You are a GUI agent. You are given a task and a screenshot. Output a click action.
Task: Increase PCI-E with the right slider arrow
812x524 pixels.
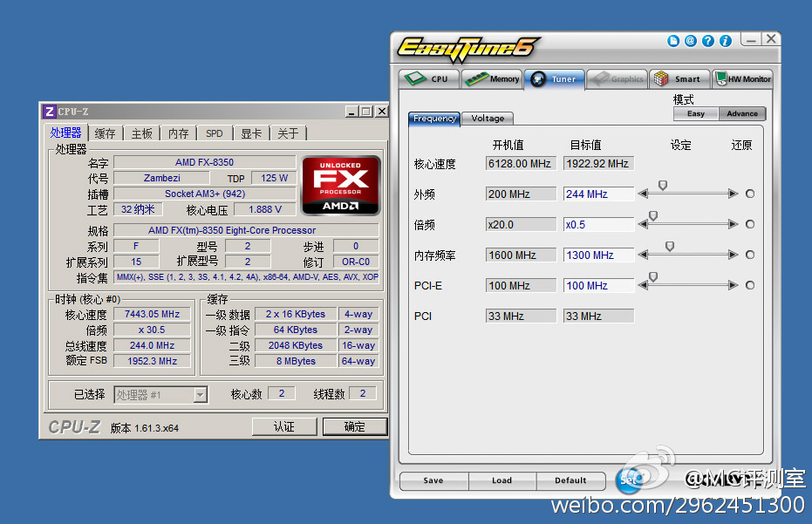click(x=734, y=285)
